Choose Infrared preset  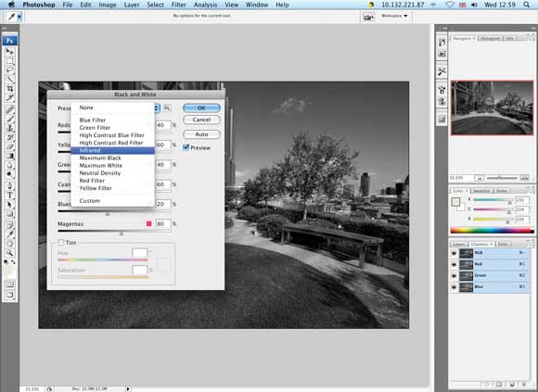click(x=112, y=150)
